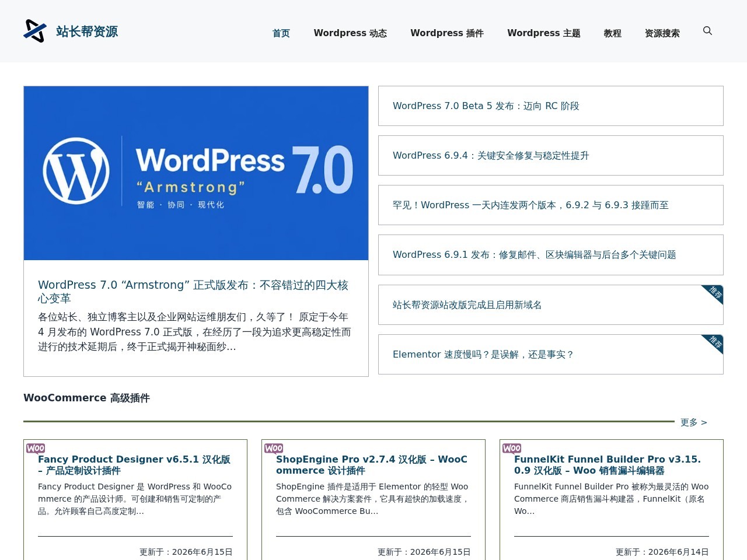Screen dimensions: 747x560
Task: Click 更新于：2026年6月14日 on FunnelKit card
Action: point(662,552)
